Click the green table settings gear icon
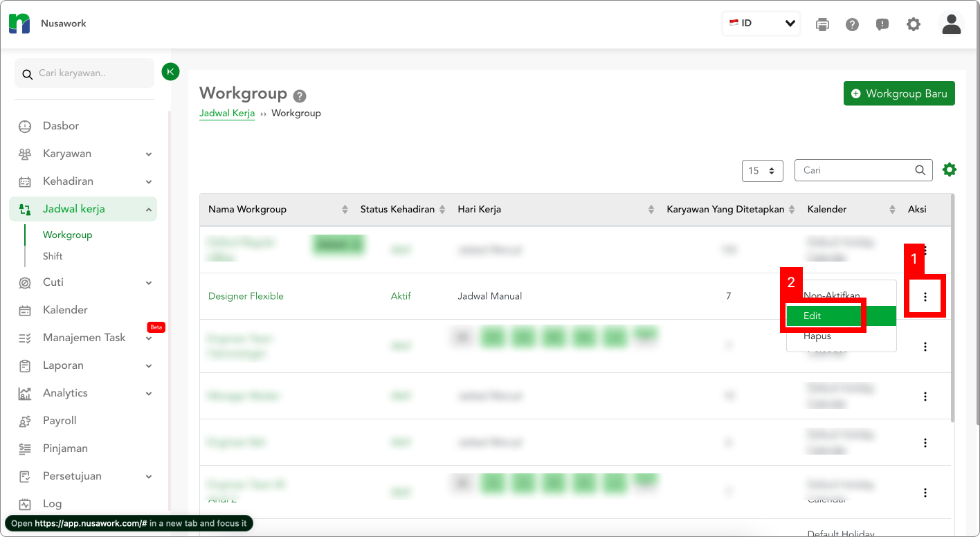This screenshot has height=537, width=980. (950, 170)
